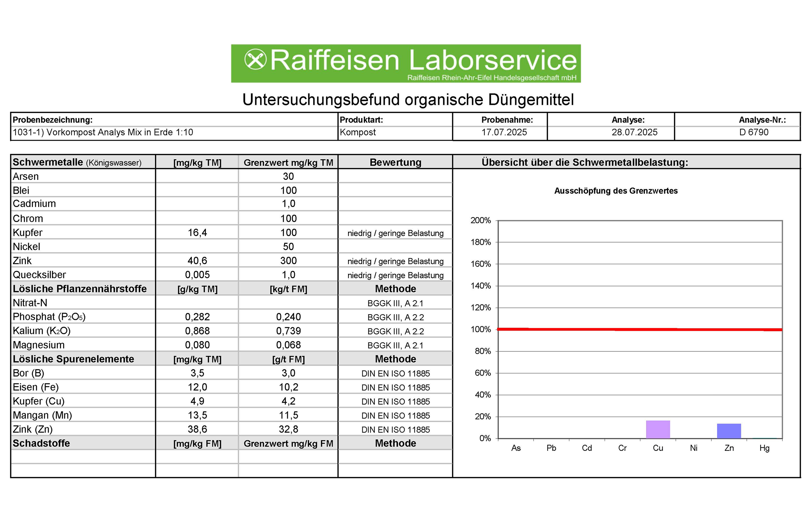Click chart title Ausschöpfung des Grenzwertes
The height and width of the screenshot is (523, 812).
pos(615,191)
